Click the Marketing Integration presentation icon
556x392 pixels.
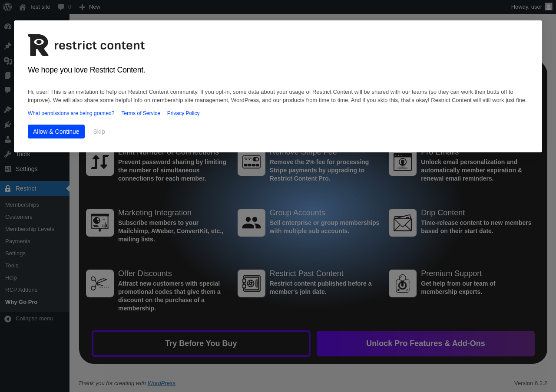[x=100, y=223]
